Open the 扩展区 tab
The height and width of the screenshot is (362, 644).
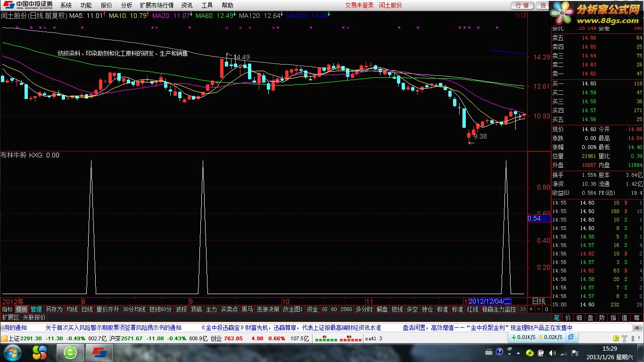tap(10, 317)
